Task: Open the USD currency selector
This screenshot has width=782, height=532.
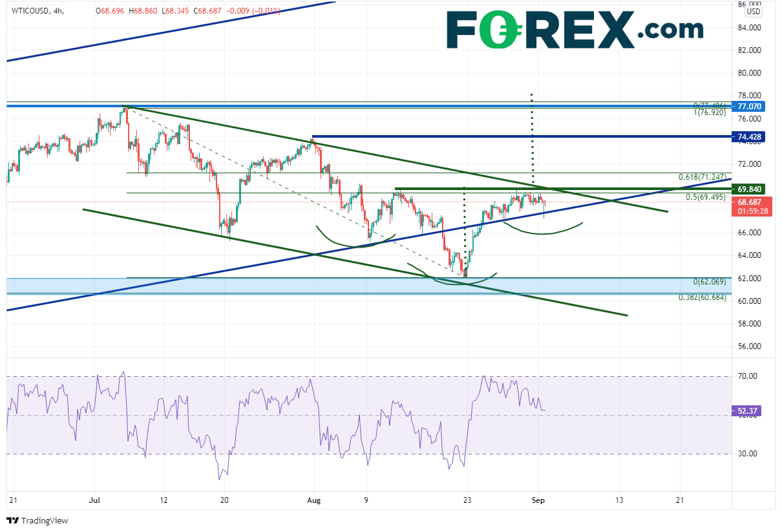Action: coord(753,11)
